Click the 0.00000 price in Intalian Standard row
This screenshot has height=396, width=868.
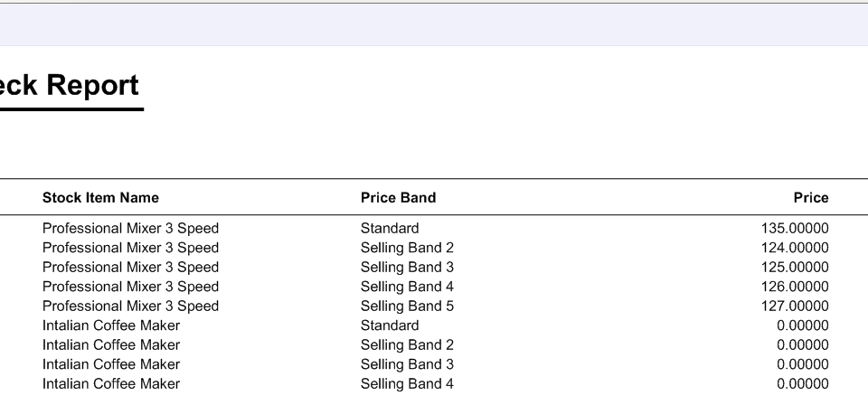pyautogui.click(x=803, y=325)
